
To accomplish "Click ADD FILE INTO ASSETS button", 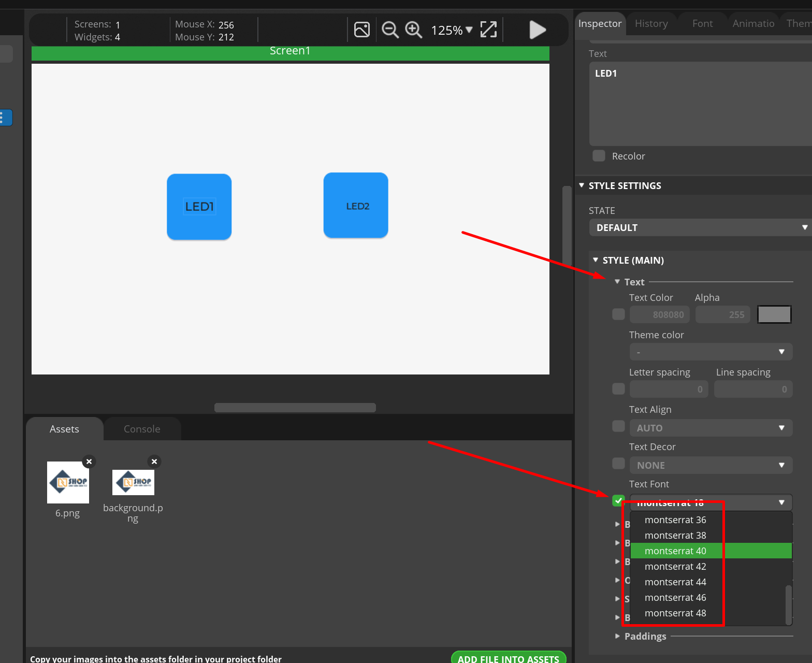I will pos(509,658).
